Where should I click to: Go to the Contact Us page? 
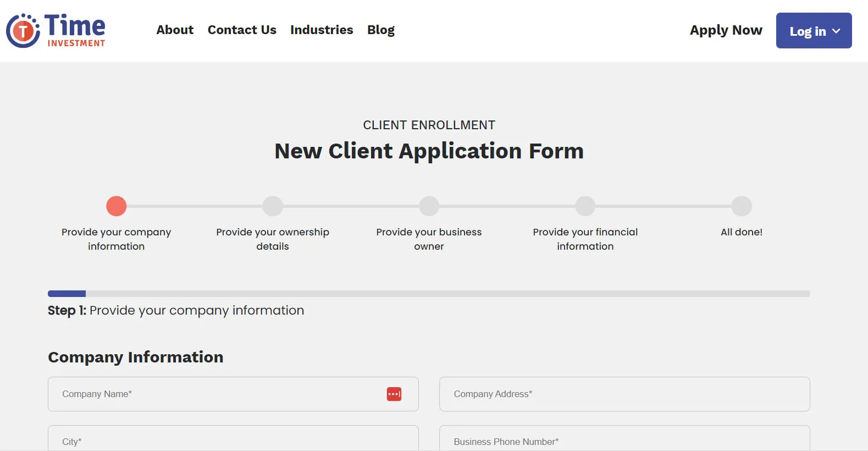(242, 30)
